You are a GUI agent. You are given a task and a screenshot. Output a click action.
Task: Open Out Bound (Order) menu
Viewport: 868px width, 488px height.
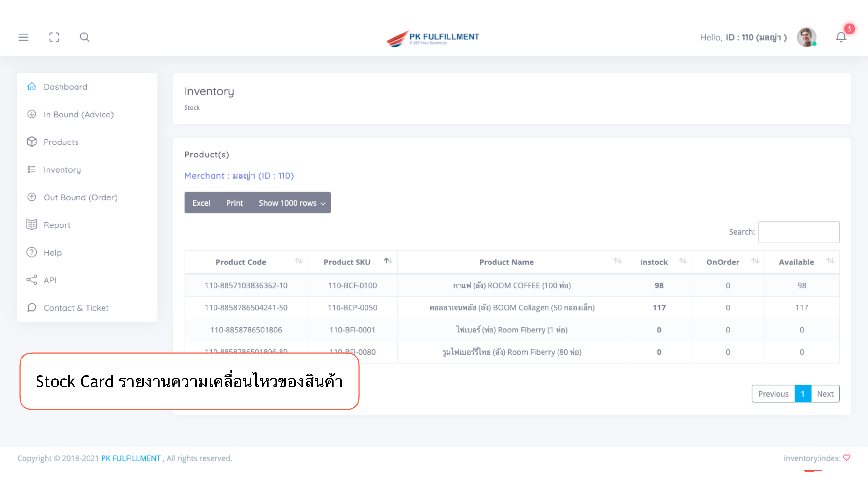point(80,197)
